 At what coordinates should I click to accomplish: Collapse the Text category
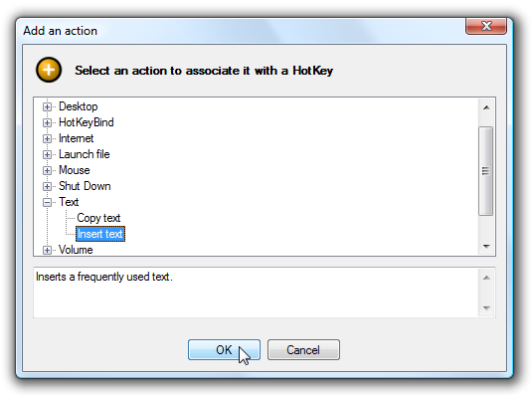(47, 202)
